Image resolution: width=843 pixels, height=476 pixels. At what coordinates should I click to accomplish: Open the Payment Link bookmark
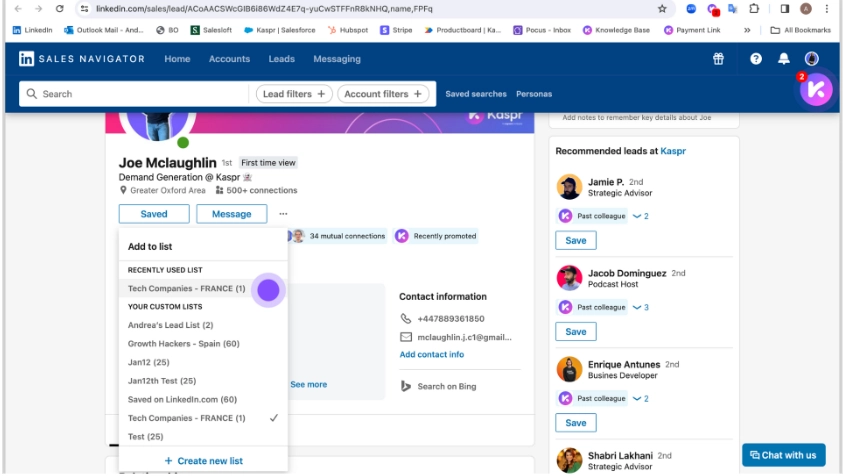click(x=692, y=30)
